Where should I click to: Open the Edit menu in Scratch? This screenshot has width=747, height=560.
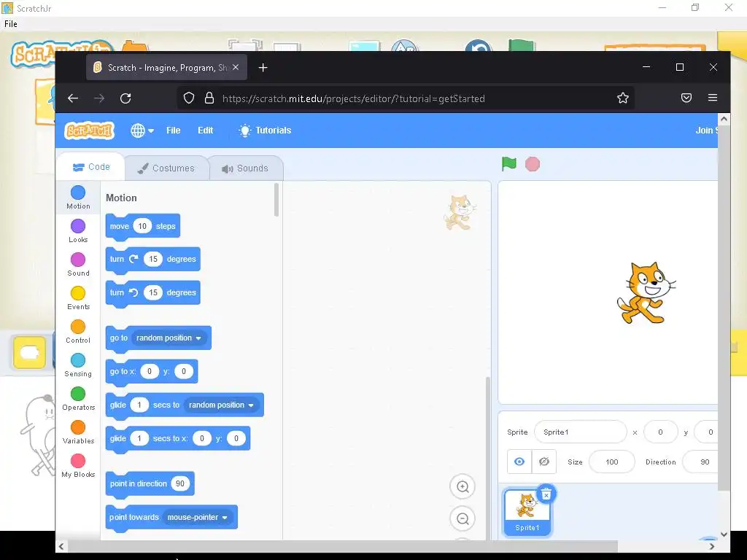click(x=205, y=131)
